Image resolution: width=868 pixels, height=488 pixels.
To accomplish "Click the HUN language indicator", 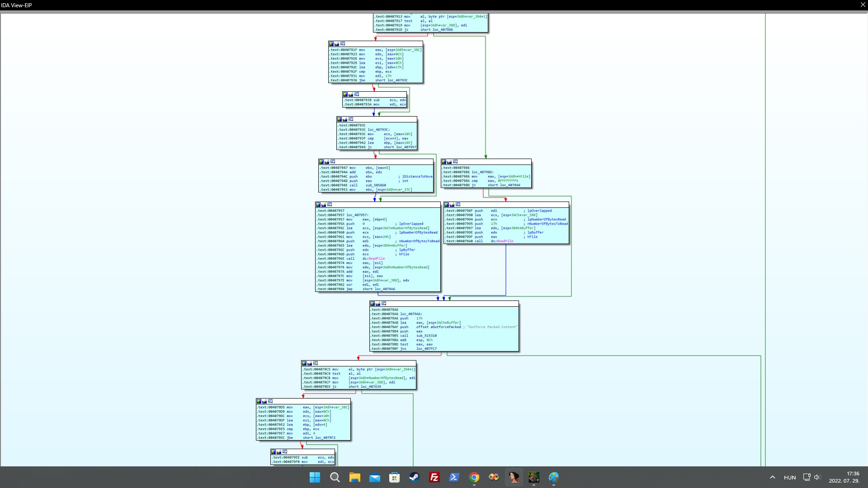I will 790,478.
